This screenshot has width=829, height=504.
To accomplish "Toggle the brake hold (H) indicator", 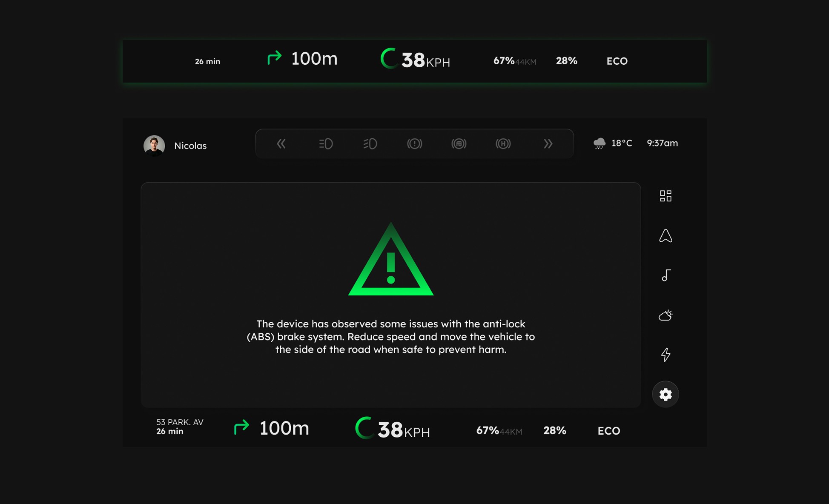I will (x=503, y=144).
